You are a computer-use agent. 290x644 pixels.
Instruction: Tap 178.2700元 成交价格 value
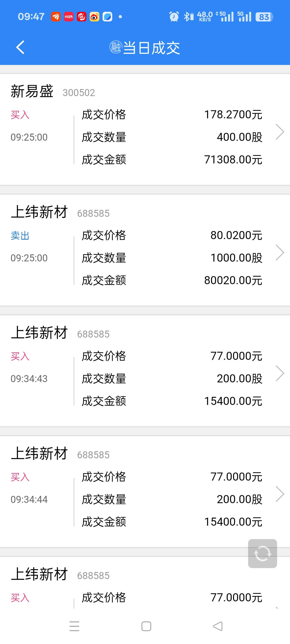(233, 115)
